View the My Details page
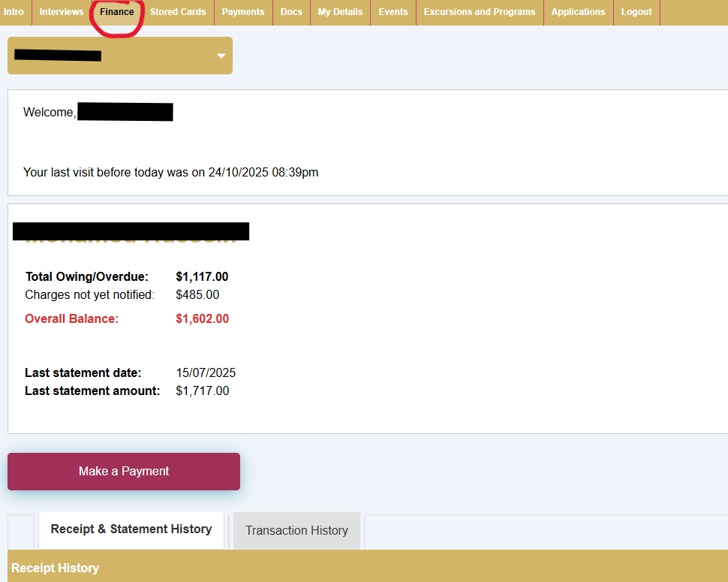The image size is (728, 582). point(340,12)
